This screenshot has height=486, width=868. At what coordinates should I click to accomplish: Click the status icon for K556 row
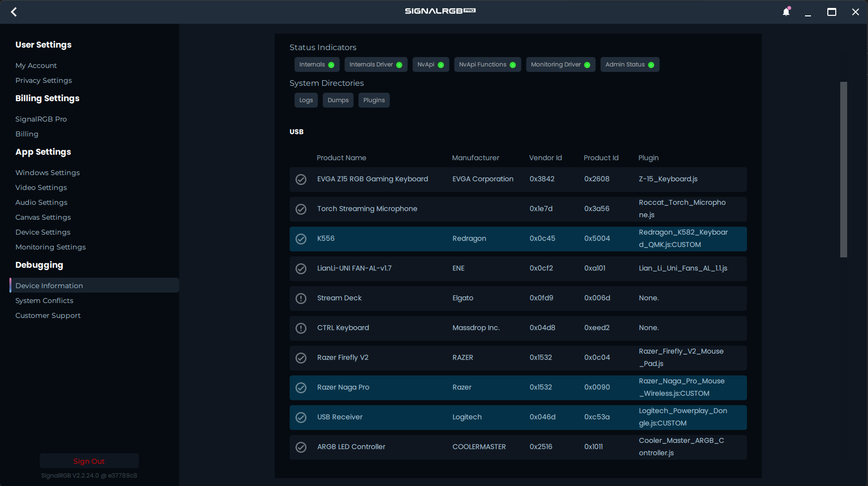click(x=301, y=239)
